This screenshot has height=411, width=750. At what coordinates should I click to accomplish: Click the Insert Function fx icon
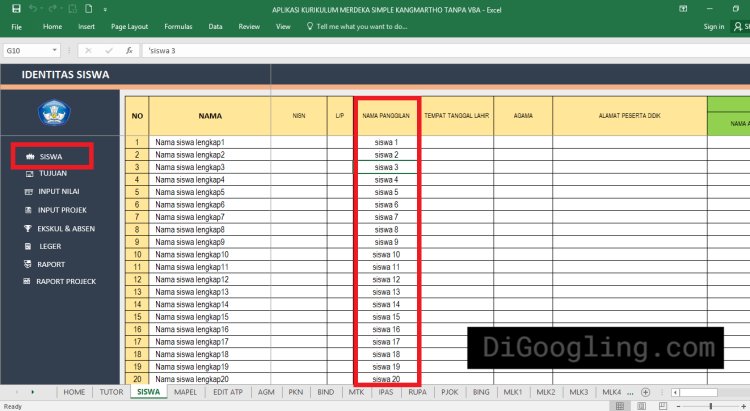click(129, 50)
